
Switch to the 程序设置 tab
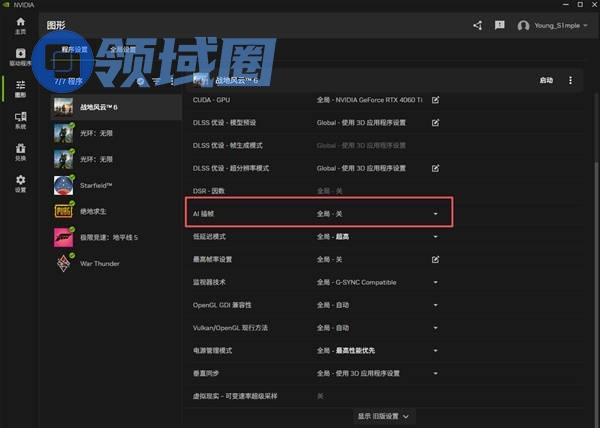[73, 49]
